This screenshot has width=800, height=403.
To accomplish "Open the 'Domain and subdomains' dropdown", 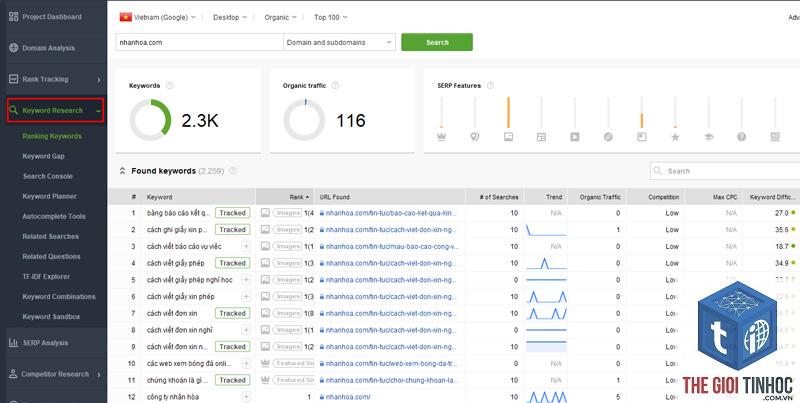I will click(x=339, y=42).
